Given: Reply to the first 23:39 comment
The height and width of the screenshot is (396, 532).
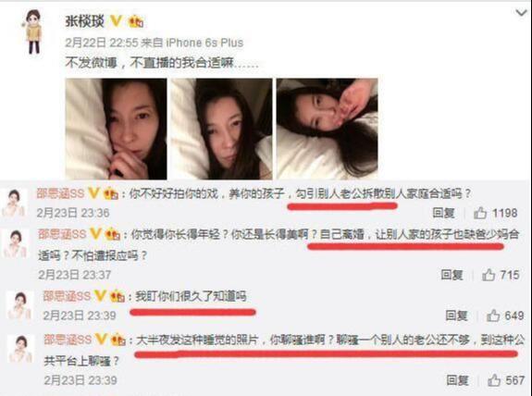Looking at the screenshot, I should click(x=456, y=316).
